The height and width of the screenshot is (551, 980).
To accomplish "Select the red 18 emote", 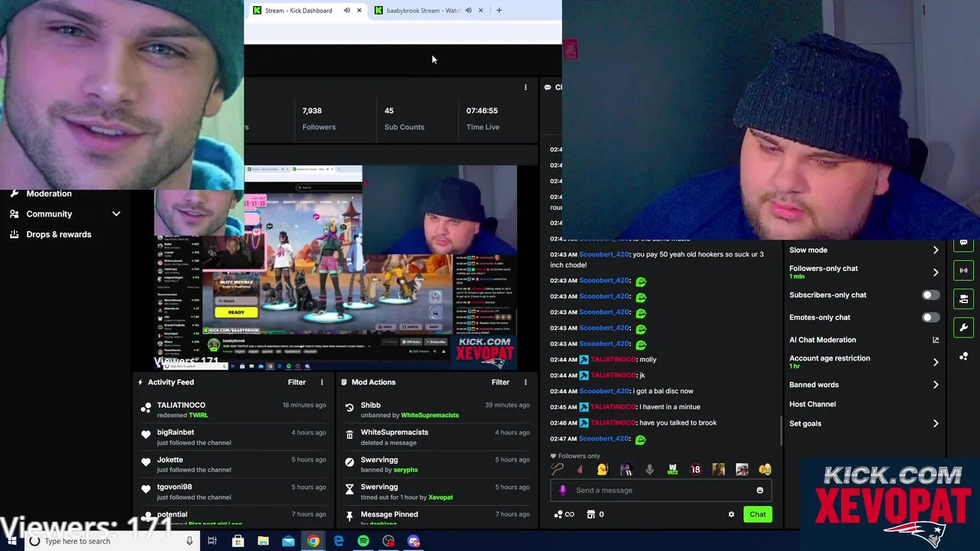I will click(x=695, y=470).
